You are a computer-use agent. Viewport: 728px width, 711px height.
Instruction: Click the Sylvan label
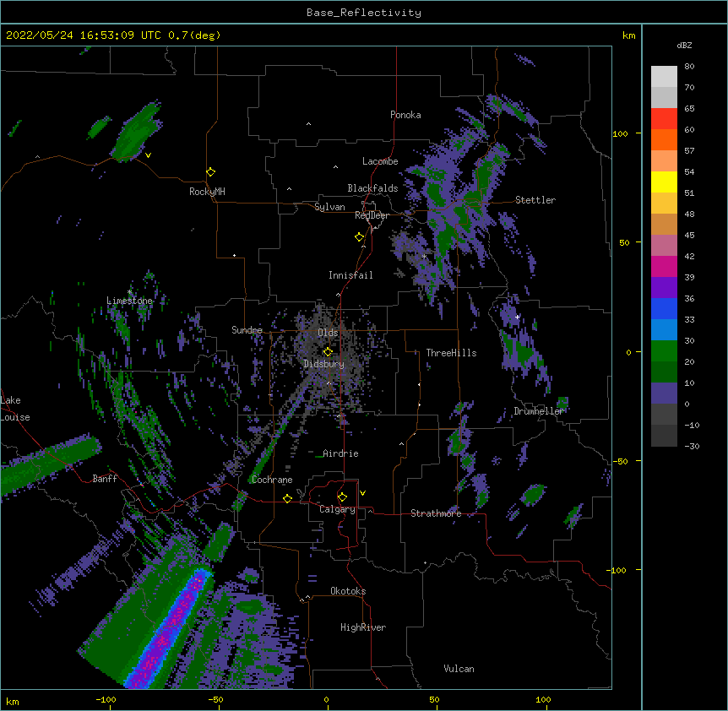tap(329, 207)
